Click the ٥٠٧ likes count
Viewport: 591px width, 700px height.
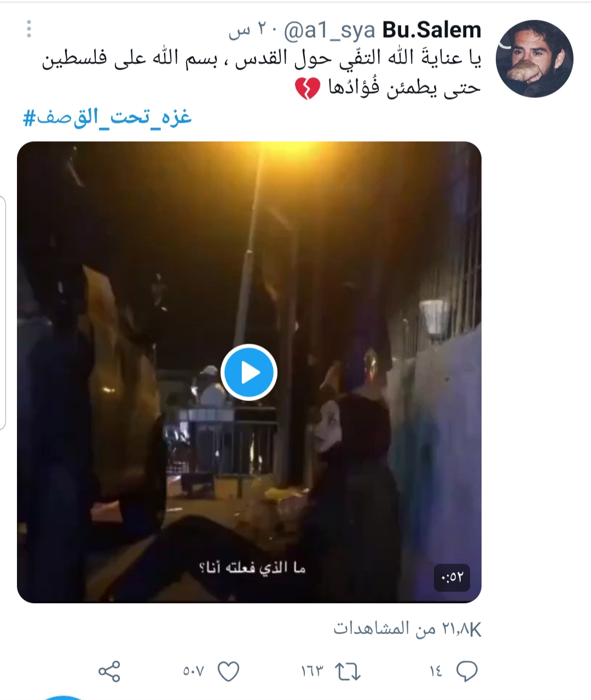(193, 671)
